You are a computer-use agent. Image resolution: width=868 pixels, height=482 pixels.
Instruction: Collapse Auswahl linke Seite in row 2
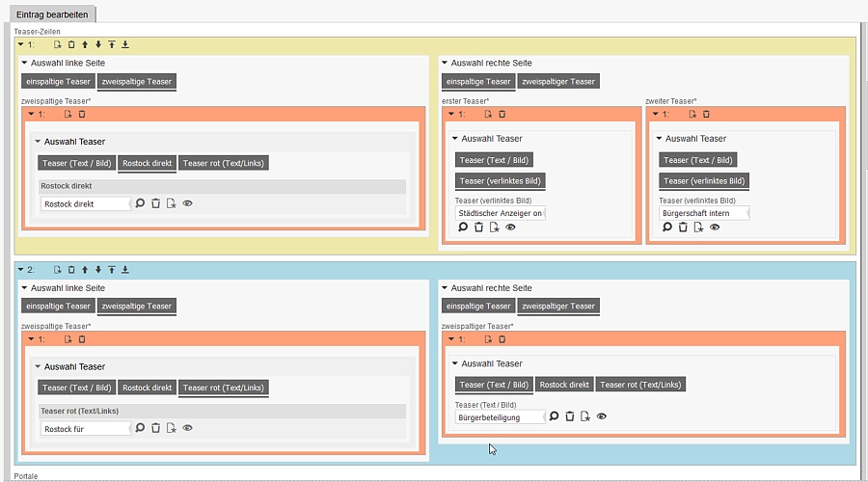coord(24,288)
